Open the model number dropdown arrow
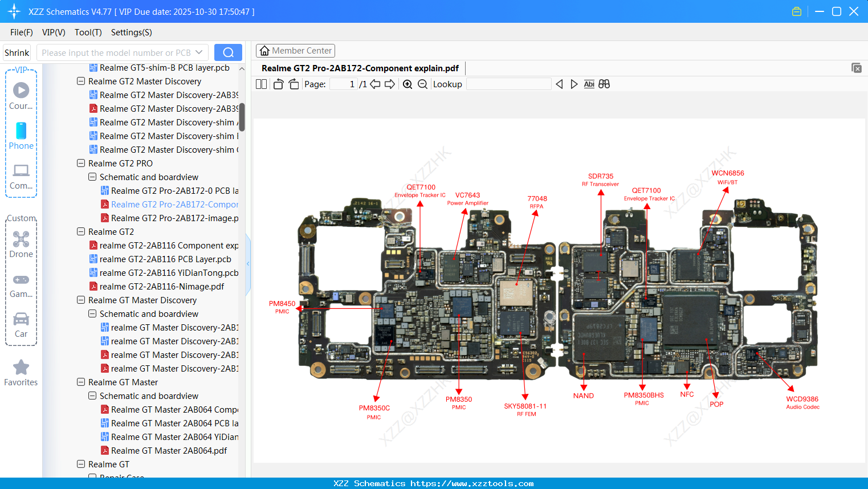The height and width of the screenshot is (489, 868). [199, 52]
